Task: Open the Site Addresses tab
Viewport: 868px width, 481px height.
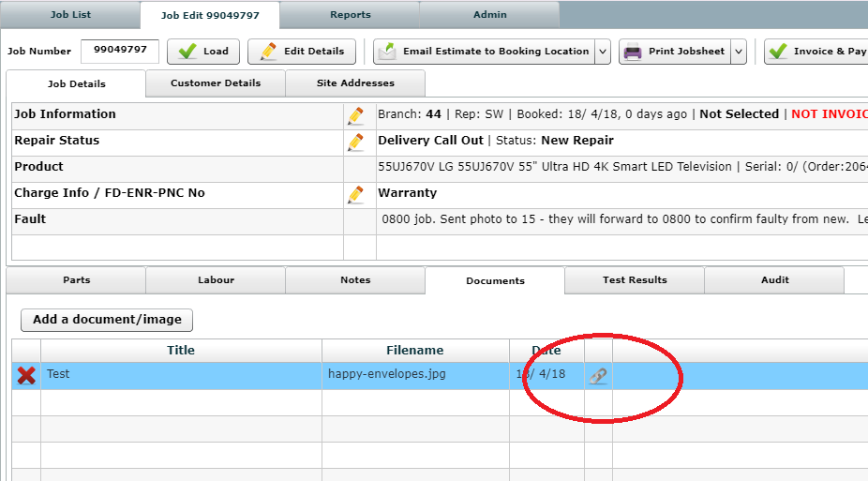Action: (355, 83)
